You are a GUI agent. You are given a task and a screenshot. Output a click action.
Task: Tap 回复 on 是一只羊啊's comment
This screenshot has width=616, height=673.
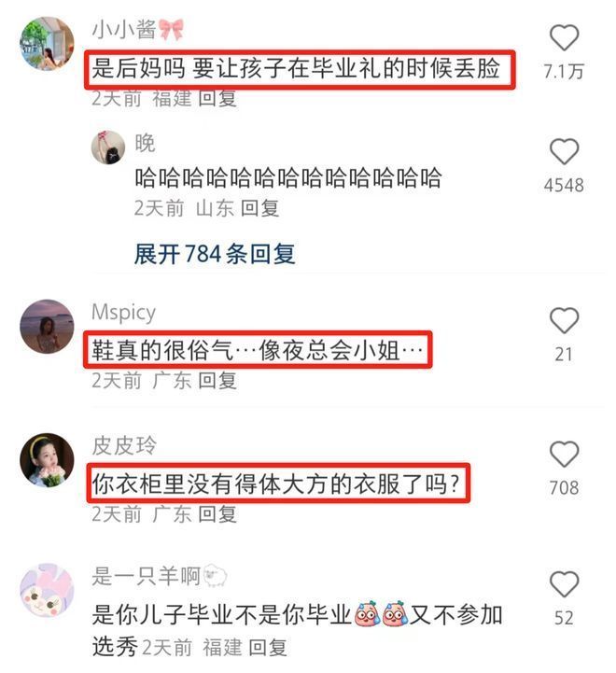tap(268, 647)
